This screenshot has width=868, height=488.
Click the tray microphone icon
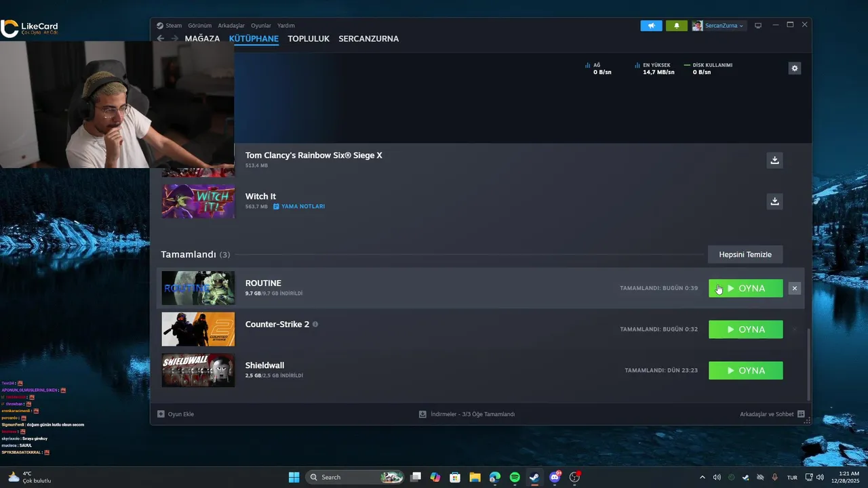pyautogui.click(x=775, y=477)
